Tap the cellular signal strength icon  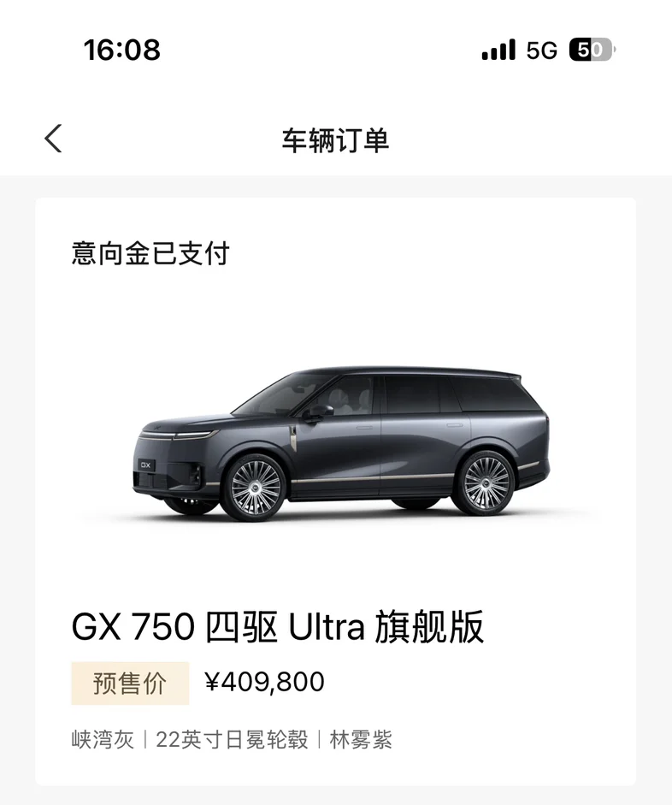pyautogui.click(x=498, y=50)
